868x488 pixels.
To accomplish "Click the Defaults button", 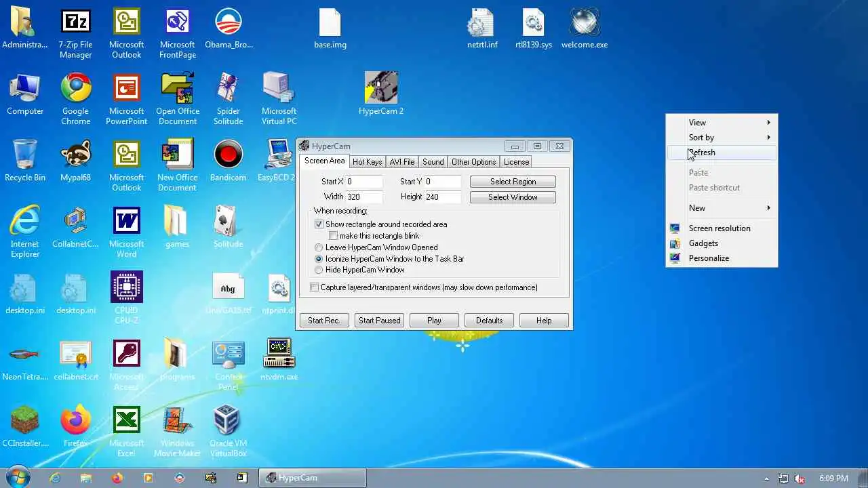I will click(x=489, y=321).
